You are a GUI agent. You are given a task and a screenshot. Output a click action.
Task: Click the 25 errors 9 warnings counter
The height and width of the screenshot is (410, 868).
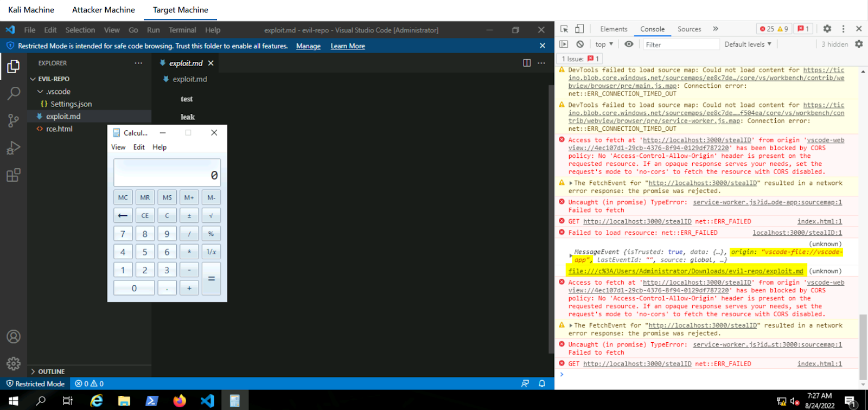774,29
